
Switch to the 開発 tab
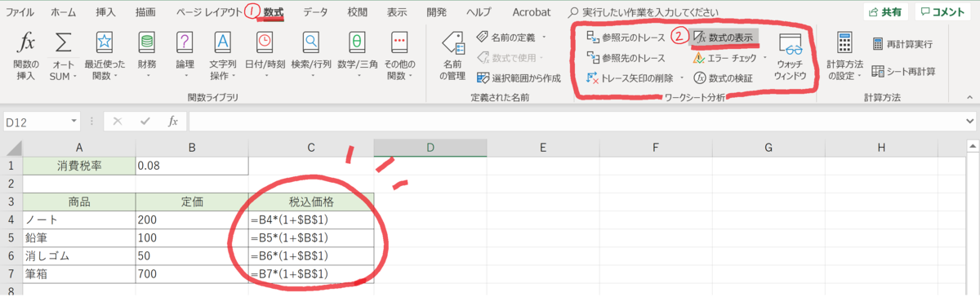point(437,12)
